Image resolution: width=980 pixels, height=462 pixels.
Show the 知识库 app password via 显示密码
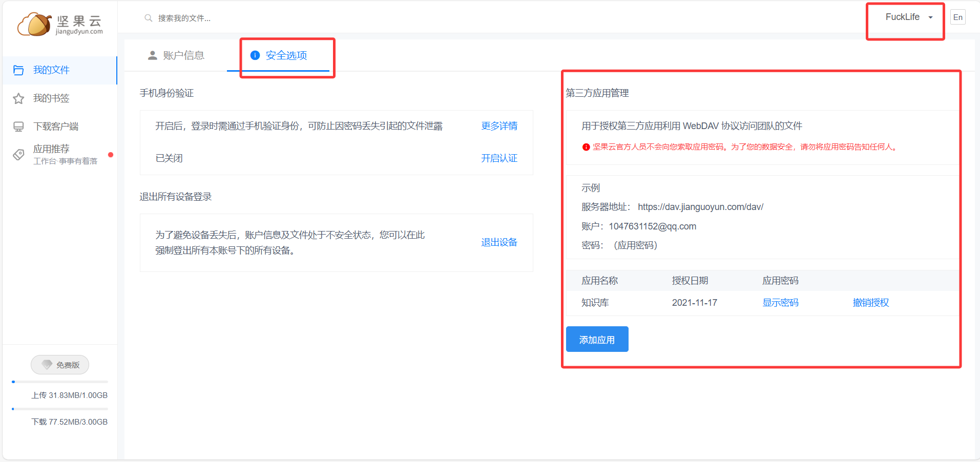point(780,303)
